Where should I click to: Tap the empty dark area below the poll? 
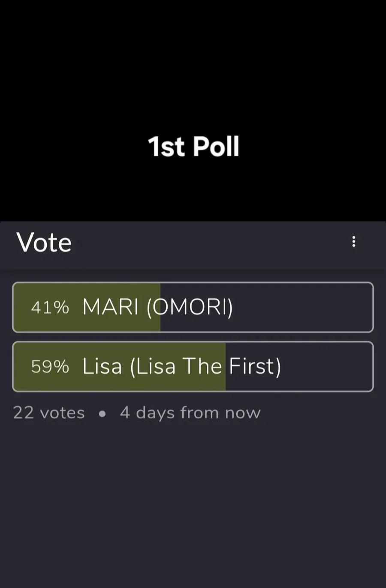coord(193,506)
